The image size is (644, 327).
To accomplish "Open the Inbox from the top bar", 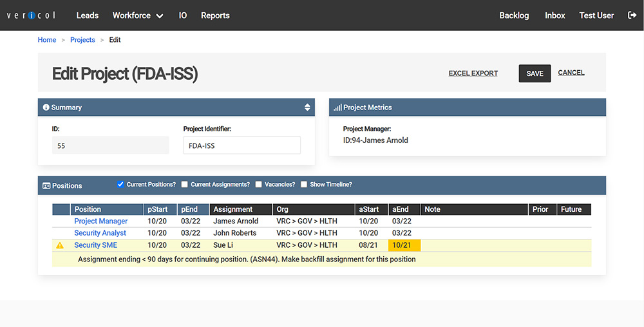I will 554,15.
